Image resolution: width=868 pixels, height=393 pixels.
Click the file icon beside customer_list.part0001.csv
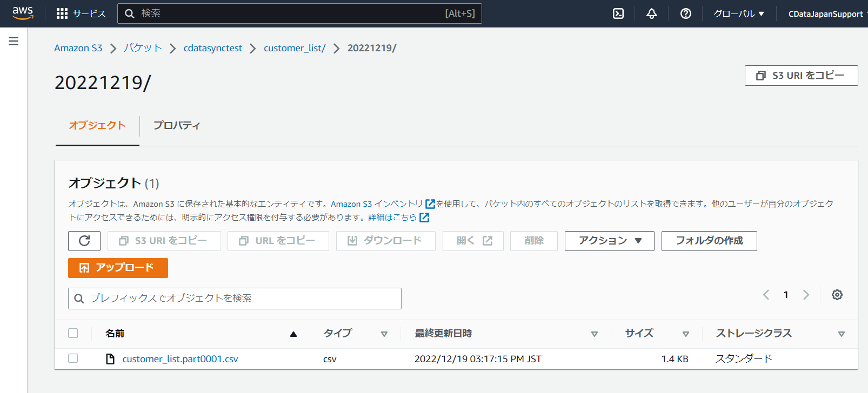pyautogui.click(x=110, y=359)
